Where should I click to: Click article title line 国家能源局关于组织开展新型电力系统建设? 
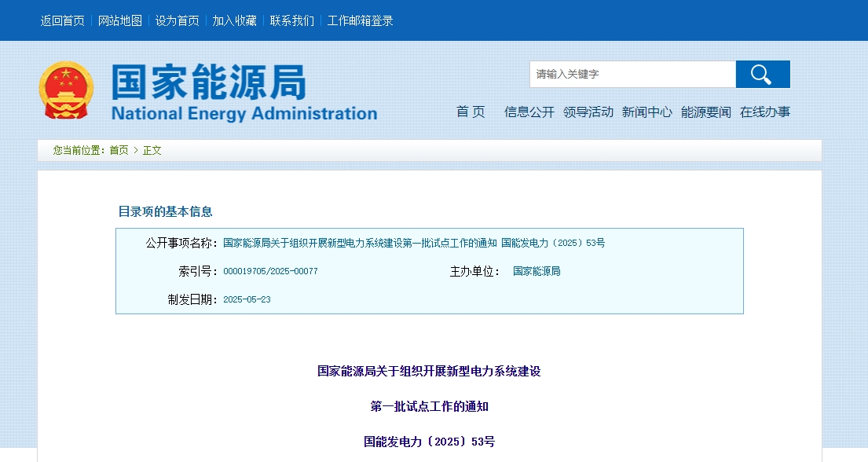(x=429, y=371)
